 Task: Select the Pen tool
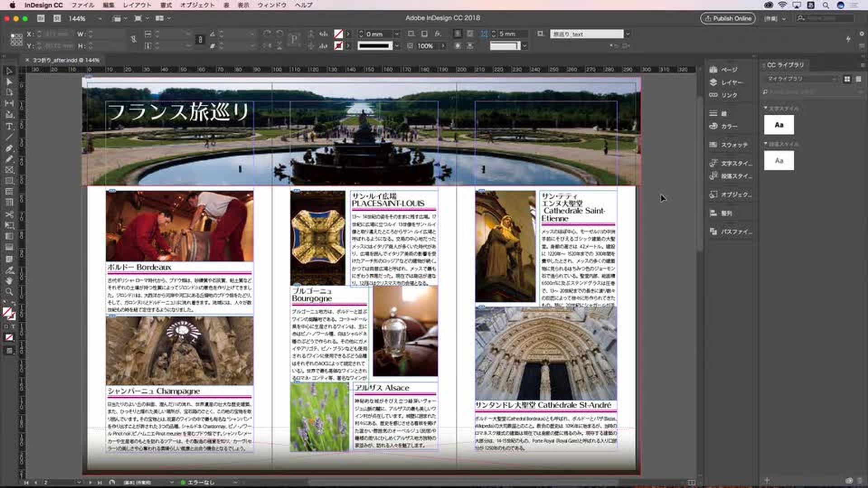[9, 148]
